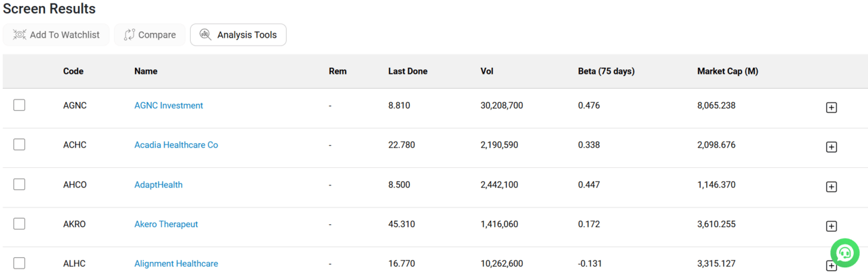Viewport: 868px width, 274px height.
Task: Expand the Akero Therapeut row details
Action: point(831,226)
